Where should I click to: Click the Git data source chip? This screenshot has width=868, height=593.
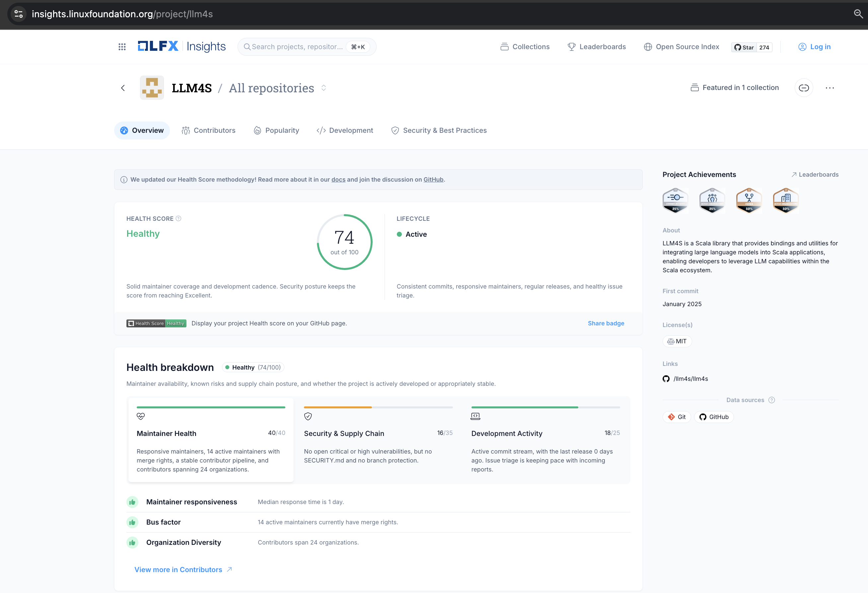coord(677,417)
